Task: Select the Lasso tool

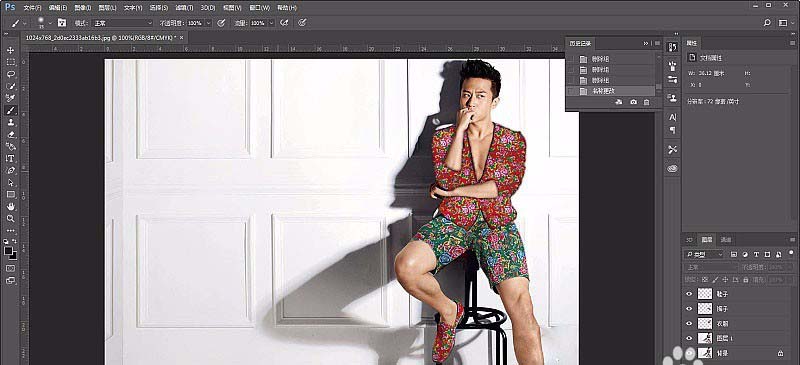Action: pyautogui.click(x=11, y=74)
